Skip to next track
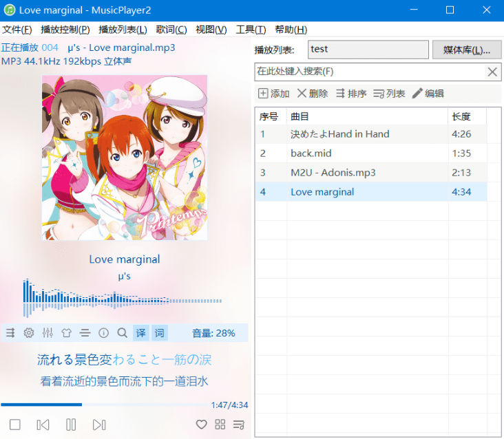Screen dimensions: 504x439 click(99, 425)
